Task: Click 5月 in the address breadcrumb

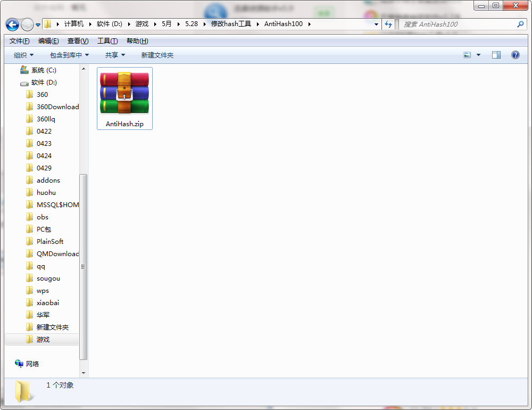Action: point(167,24)
